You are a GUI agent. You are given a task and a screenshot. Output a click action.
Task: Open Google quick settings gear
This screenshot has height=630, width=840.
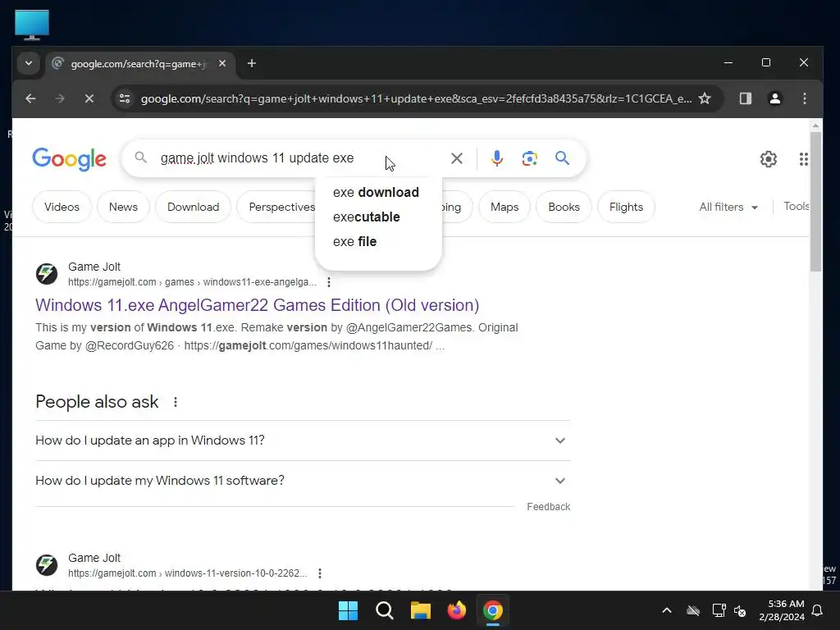pyautogui.click(x=769, y=158)
